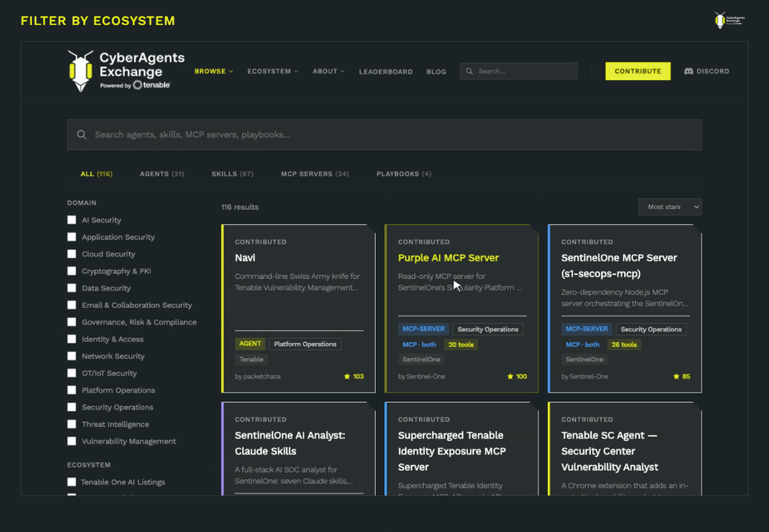Check Tenable One AI Listings ecosystem filter
Screen dimensions: 769x532
(x=71, y=482)
